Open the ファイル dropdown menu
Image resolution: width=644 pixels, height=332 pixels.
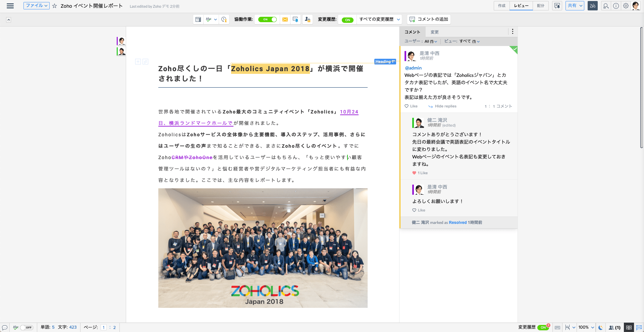click(37, 6)
